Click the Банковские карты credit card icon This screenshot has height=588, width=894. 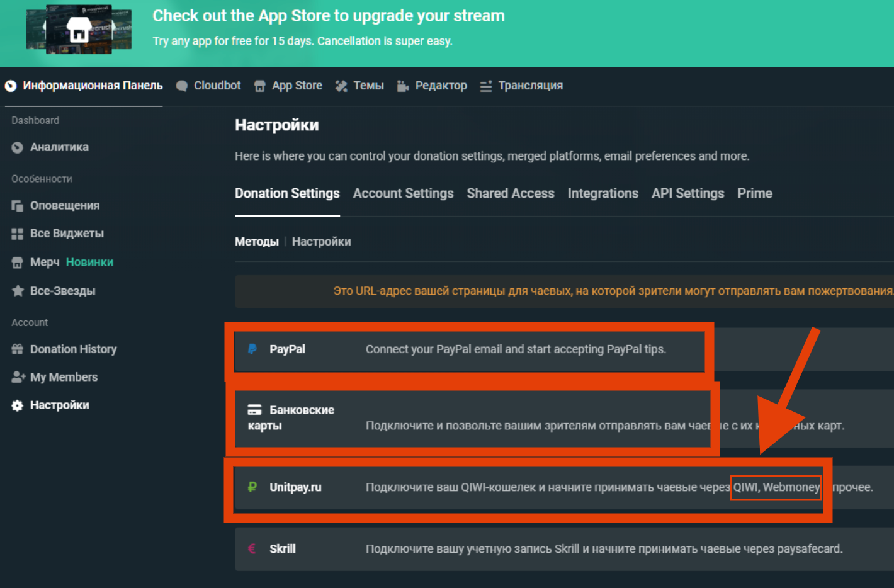tap(254, 410)
